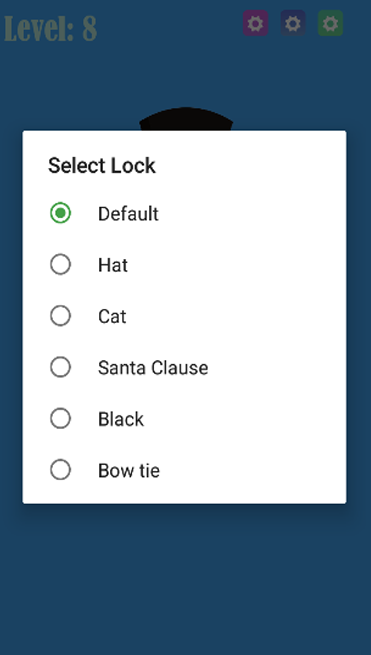Click the green gear icon
Image resolution: width=371 pixels, height=655 pixels.
[x=330, y=23]
